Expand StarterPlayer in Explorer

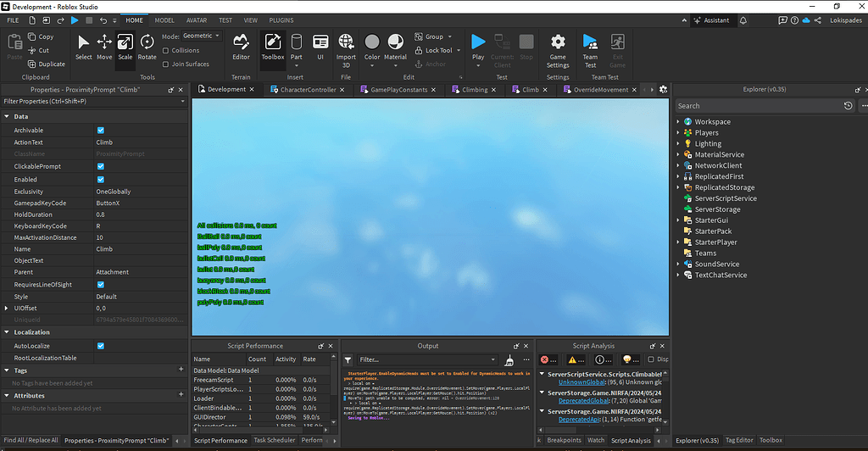click(678, 242)
